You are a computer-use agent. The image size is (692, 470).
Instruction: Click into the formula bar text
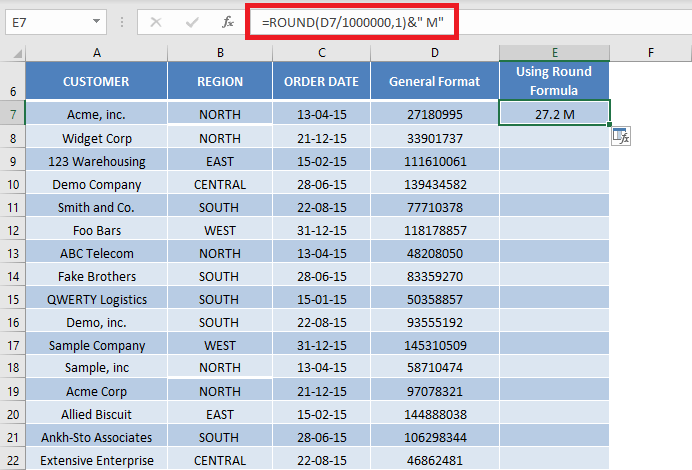click(x=353, y=22)
